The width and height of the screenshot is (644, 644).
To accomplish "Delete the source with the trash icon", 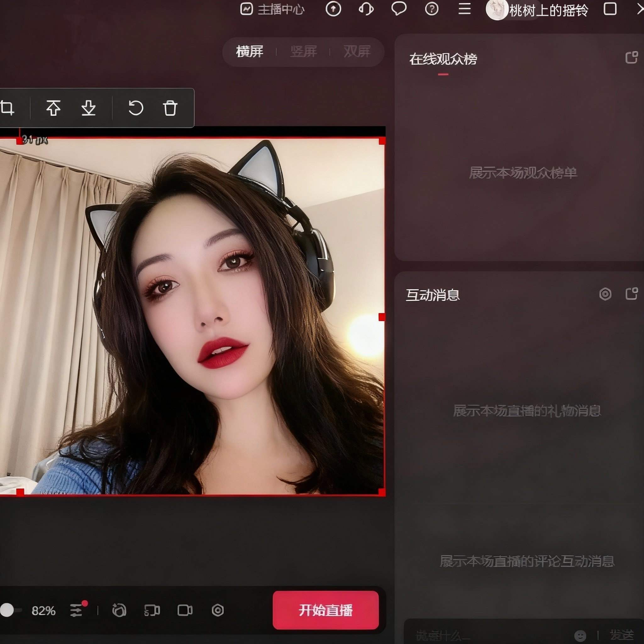I will [170, 108].
